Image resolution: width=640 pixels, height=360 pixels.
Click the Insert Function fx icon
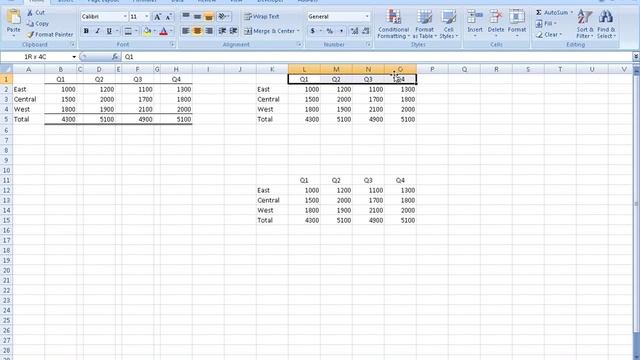coord(115,57)
